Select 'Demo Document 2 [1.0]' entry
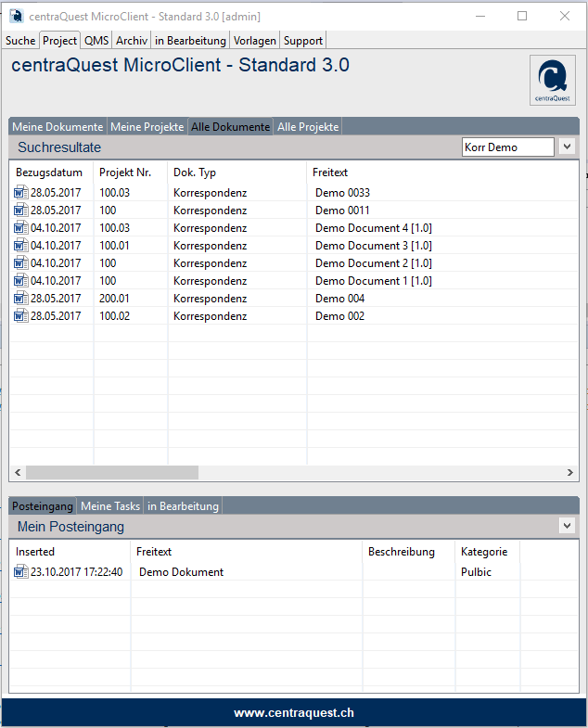Image resolution: width=588 pixels, height=728 pixels. pos(374,262)
